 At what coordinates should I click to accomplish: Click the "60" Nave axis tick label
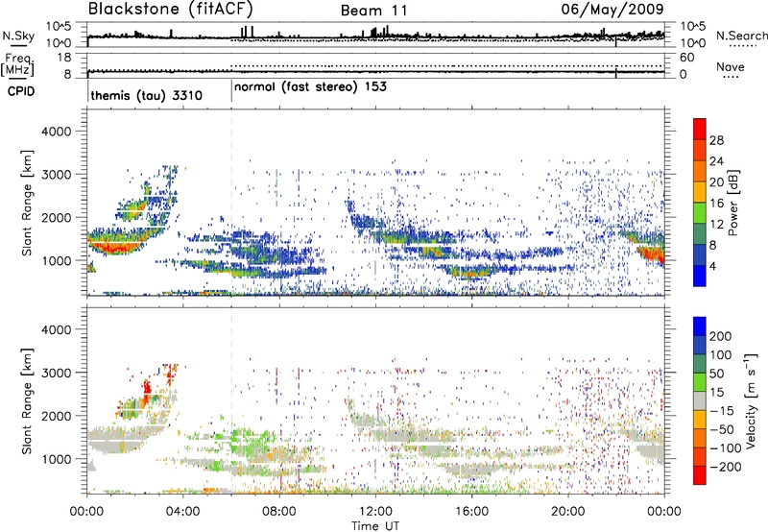686,58
